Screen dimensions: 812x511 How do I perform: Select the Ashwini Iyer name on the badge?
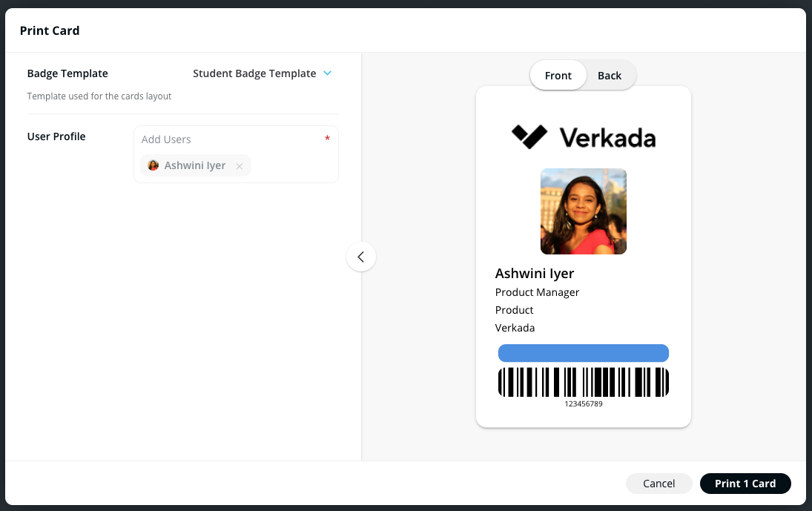(535, 274)
